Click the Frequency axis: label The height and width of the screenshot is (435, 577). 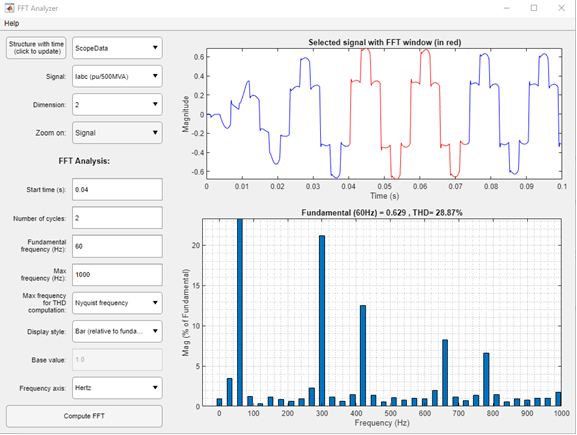pos(43,388)
